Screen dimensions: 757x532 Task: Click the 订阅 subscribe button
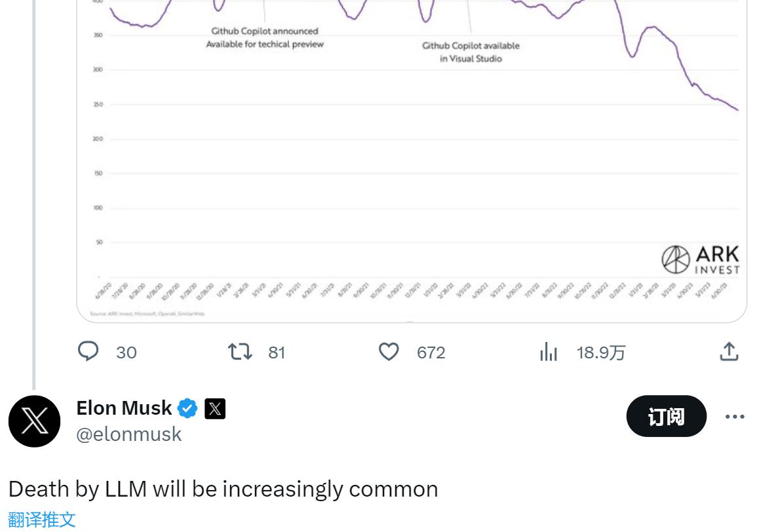click(667, 416)
